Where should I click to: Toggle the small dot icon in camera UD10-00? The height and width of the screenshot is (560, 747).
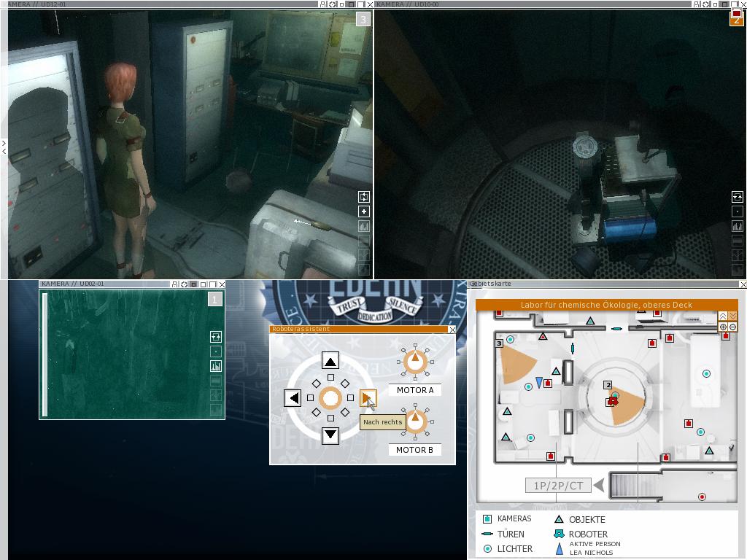pos(737,211)
